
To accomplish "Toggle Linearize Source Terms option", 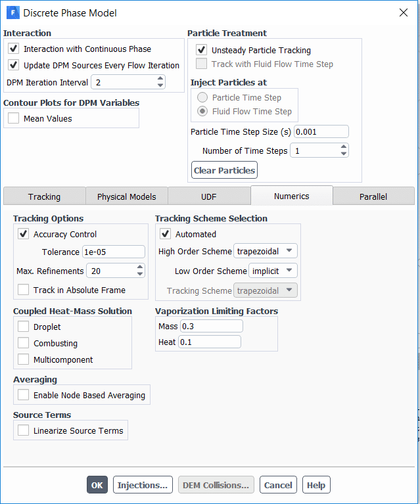I will 24,430.
